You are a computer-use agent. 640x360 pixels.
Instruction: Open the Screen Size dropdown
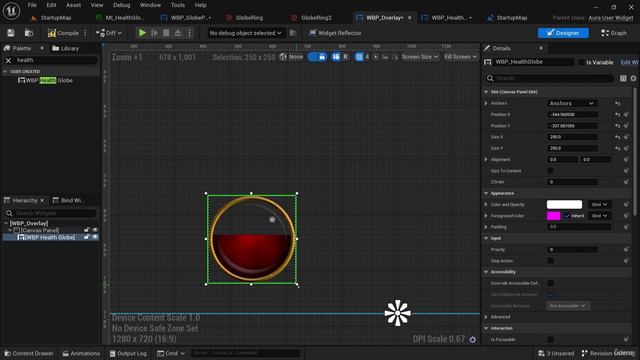pyautogui.click(x=419, y=57)
